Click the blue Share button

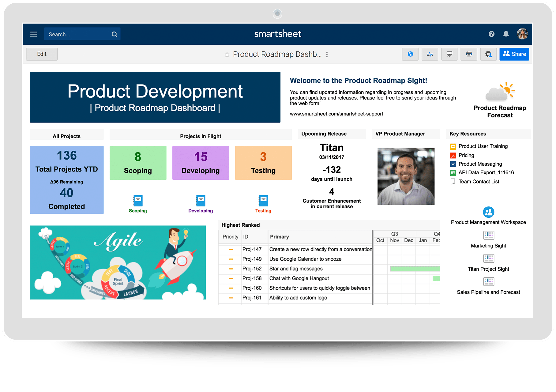coord(514,54)
